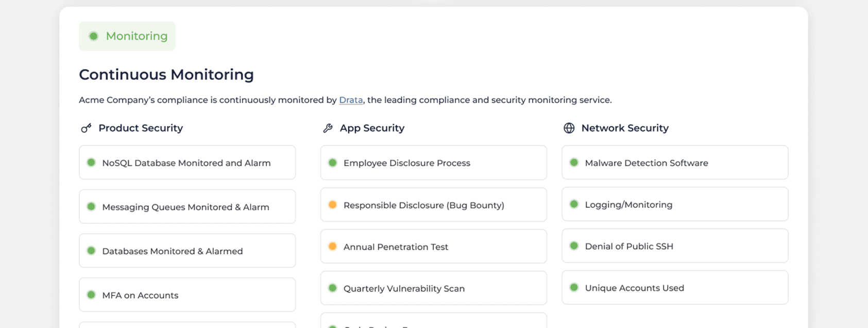Click green status dot for Malware Detection Software
868x328 pixels.
[574, 162]
